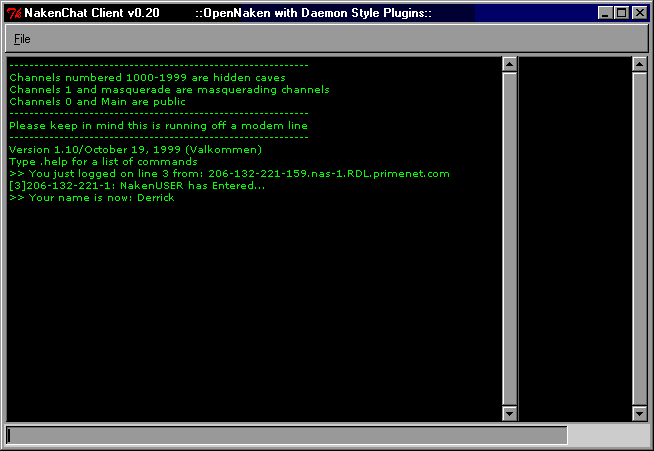Click the line 'Channels 1 and masquerade are masquerading channels'
Viewport: 654px width, 451px height.
point(169,90)
